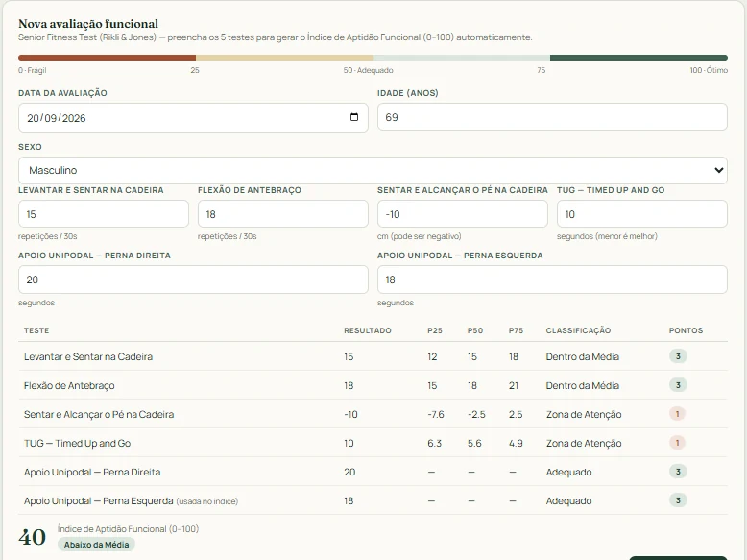Click 'Apoio Unipodal — Perna Direita' row name
Screen dimensions: 747x560
(92, 472)
